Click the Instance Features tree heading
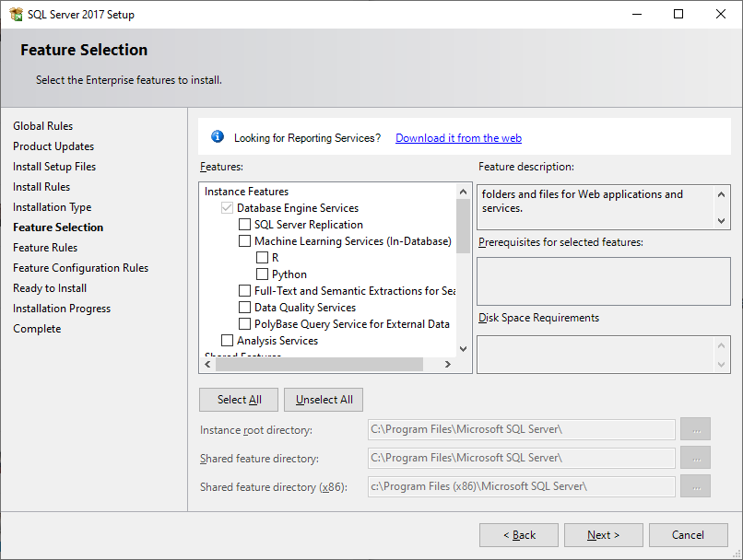The image size is (743, 560). [x=246, y=192]
